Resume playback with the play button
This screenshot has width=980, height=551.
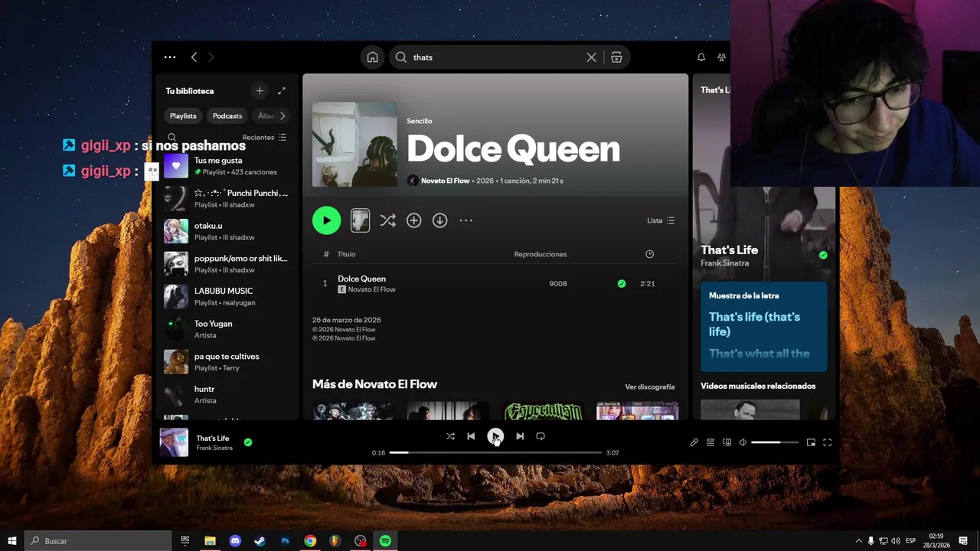click(495, 436)
